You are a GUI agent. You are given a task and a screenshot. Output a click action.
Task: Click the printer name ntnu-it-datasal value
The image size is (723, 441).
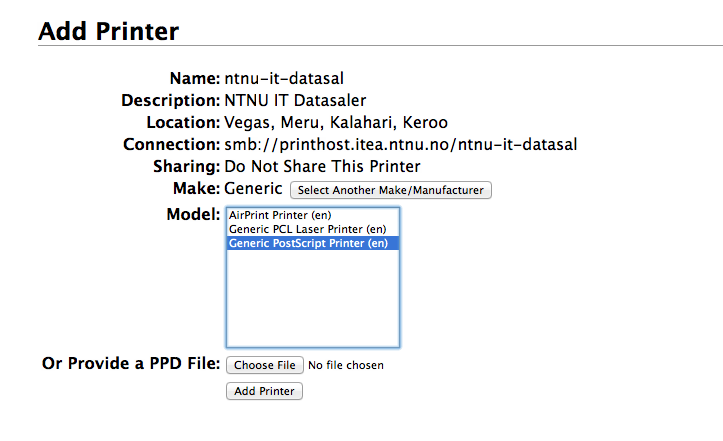(284, 78)
